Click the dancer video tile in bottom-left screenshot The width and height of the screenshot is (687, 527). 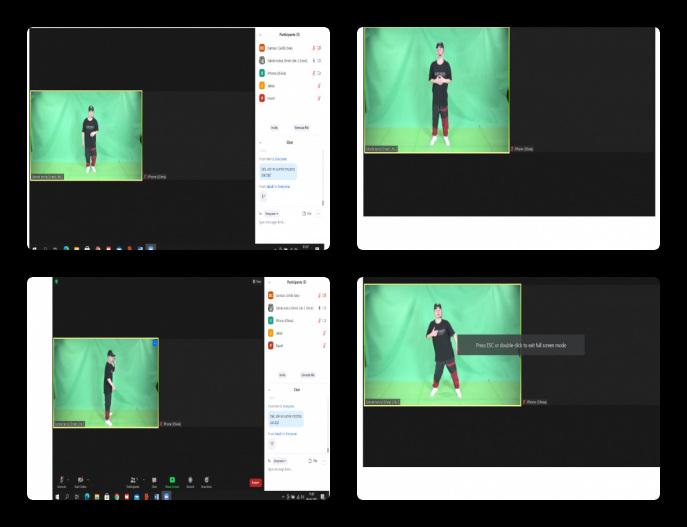coord(106,382)
